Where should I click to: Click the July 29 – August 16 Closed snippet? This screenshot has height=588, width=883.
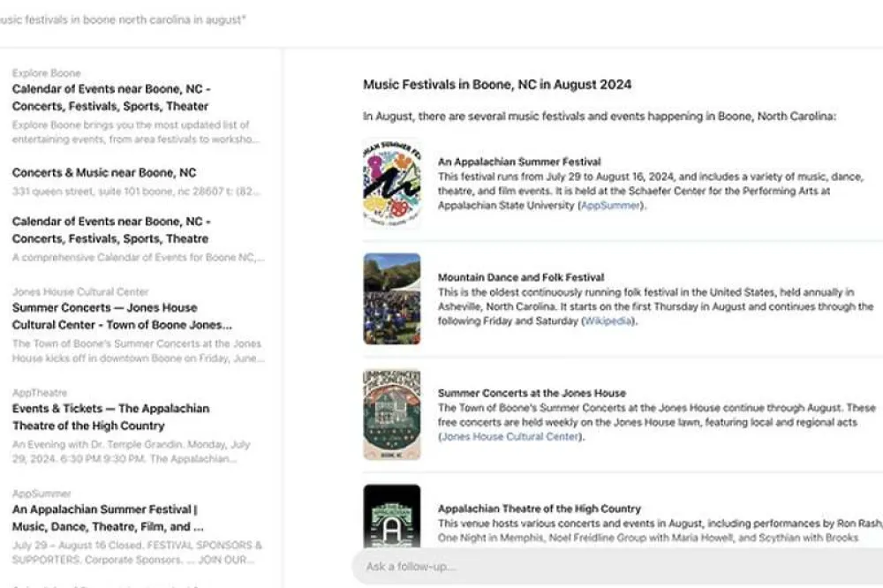pyautogui.click(x=137, y=553)
